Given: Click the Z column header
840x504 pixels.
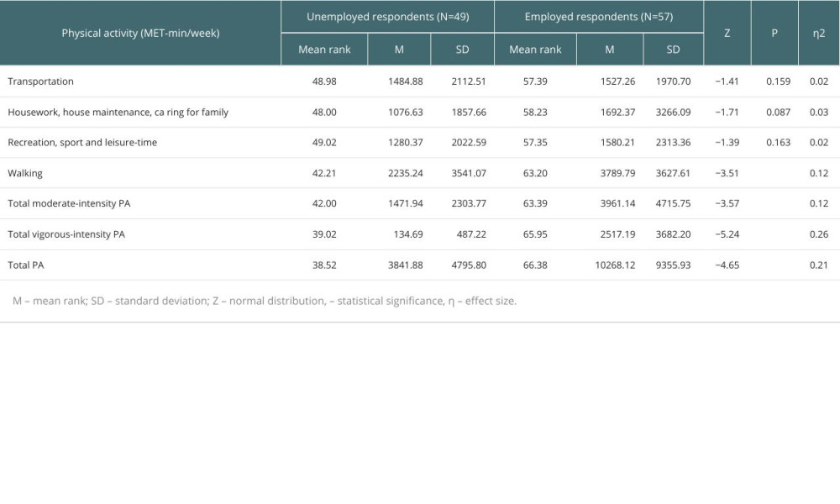Looking at the screenshot, I should click(x=727, y=34).
